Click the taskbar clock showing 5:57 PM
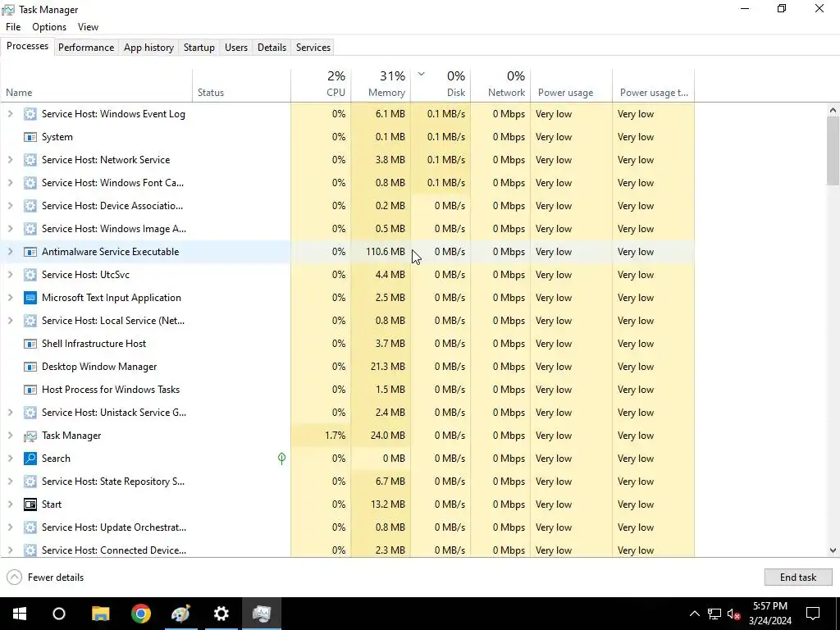The height and width of the screenshot is (630, 840). 769,614
